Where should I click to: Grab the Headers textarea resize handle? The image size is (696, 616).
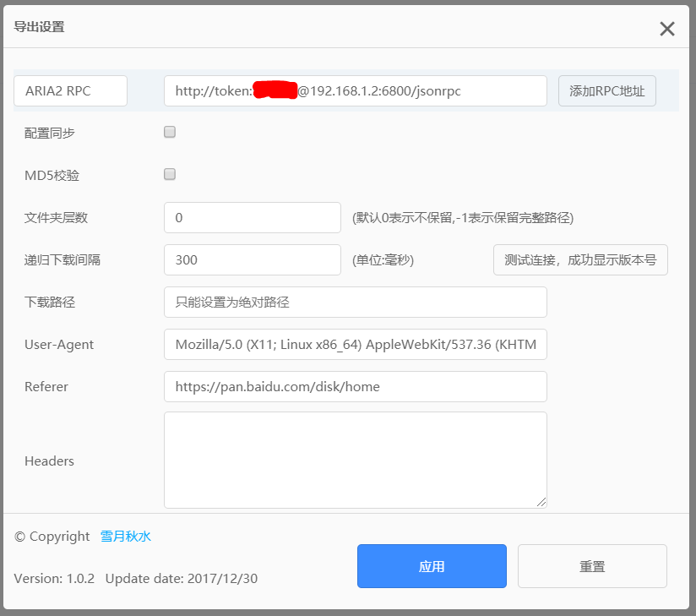coord(541,502)
